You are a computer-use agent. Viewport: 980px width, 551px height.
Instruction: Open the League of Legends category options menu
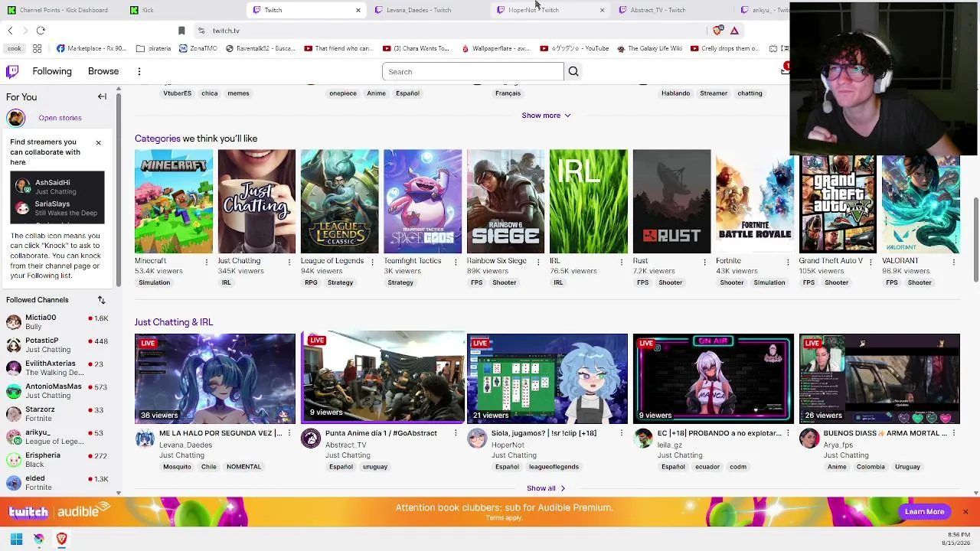pyautogui.click(x=372, y=262)
